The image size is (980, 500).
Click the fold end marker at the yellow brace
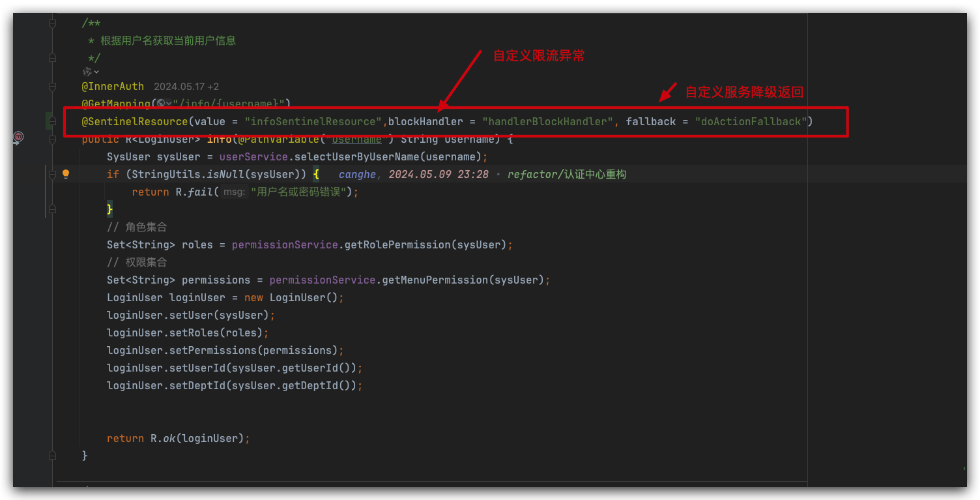click(52, 209)
